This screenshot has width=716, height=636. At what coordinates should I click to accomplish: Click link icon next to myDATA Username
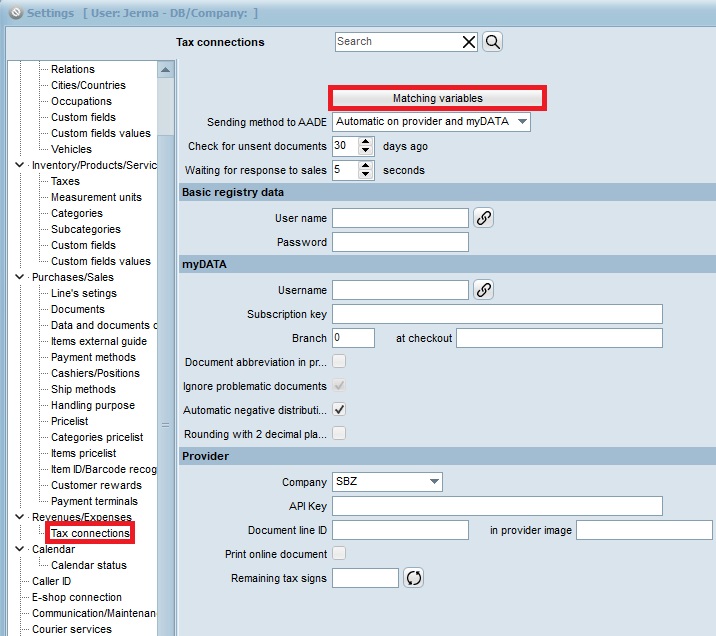[x=484, y=289]
